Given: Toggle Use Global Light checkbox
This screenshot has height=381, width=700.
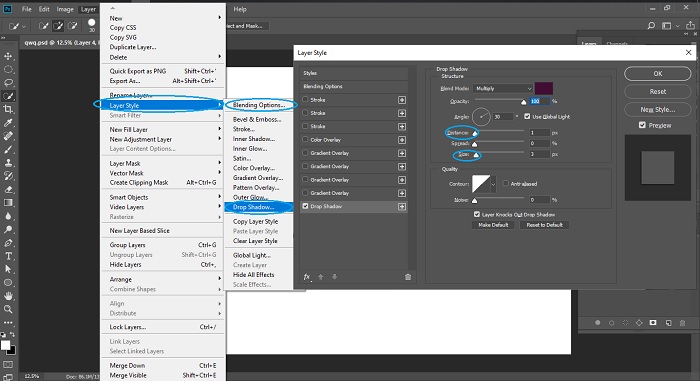Looking at the screenshot, I should 527,116.
